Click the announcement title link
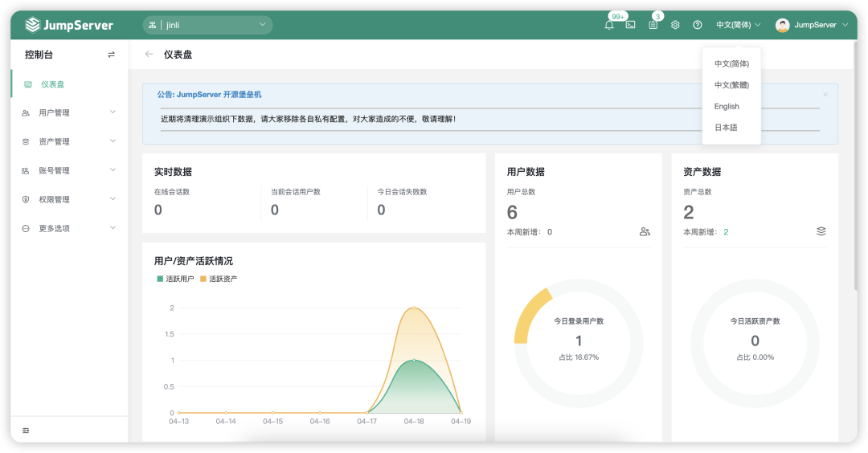The image size is (868, 453). click(209, 95)
